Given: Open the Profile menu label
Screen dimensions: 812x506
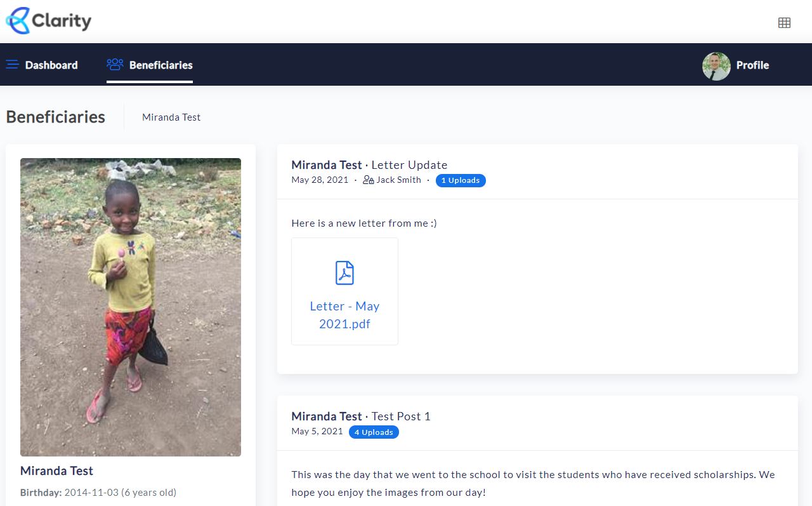Looking at the screenshot, I should click(752, 65).
